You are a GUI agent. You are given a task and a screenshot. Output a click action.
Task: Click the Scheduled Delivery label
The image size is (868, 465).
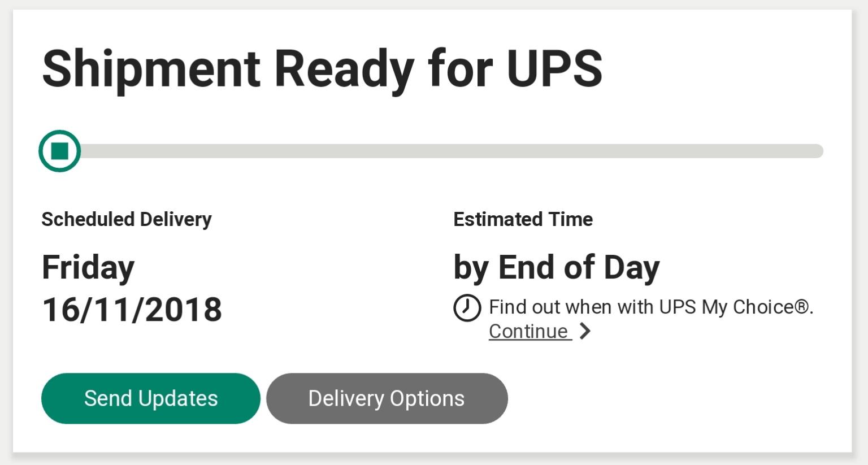click(127, 219)
